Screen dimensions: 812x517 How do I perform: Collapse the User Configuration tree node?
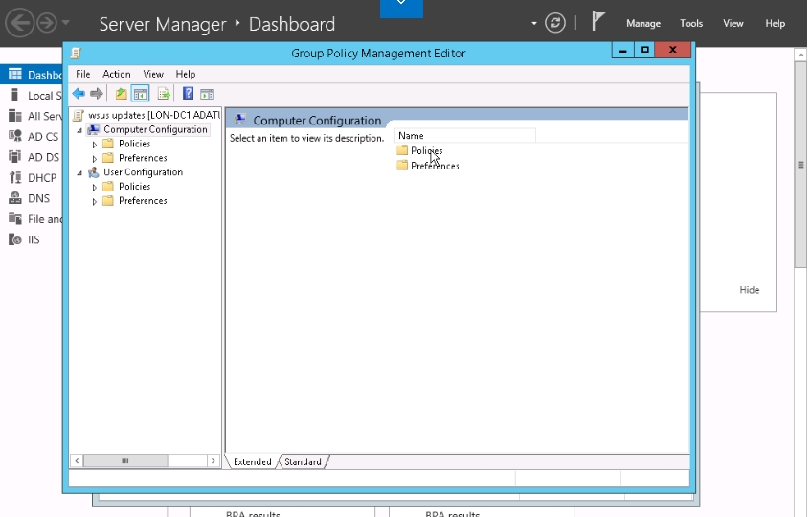point(79,173)
